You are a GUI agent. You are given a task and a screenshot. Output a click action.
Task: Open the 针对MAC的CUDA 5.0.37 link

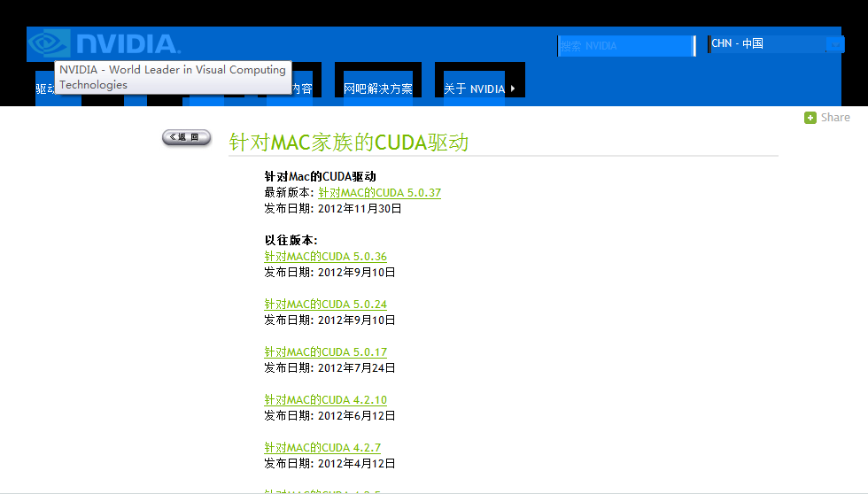[x=379, y=192]
